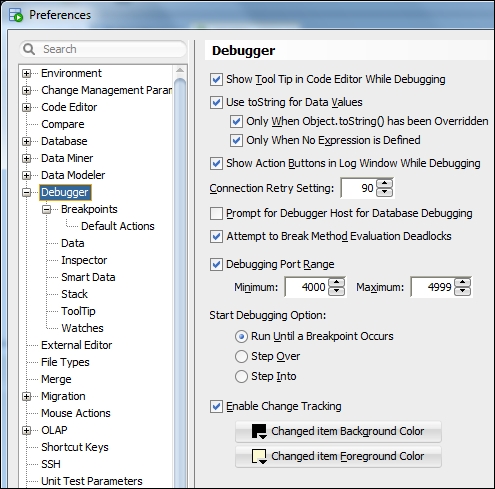Select Mouse Actions in the tree

coord(76,413)
